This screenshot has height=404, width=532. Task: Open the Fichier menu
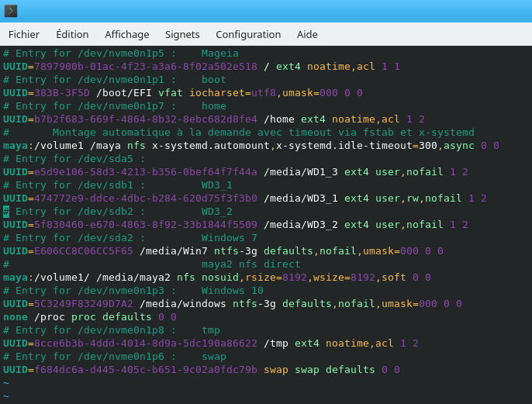coord(24,35)
